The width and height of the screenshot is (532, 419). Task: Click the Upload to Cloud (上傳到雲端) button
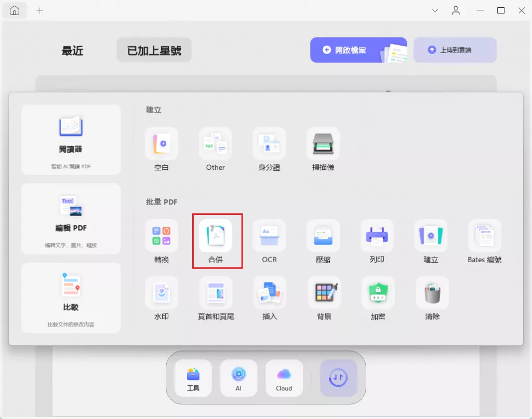[455, 50]
